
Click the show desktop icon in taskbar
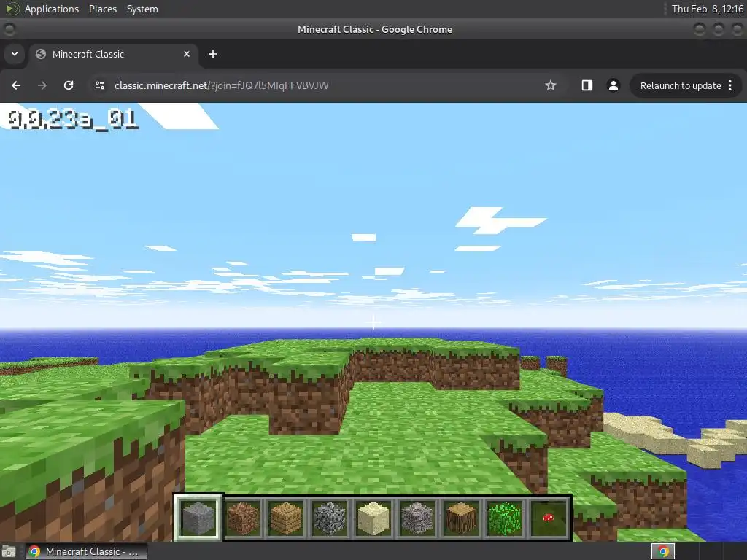point(9,551)
